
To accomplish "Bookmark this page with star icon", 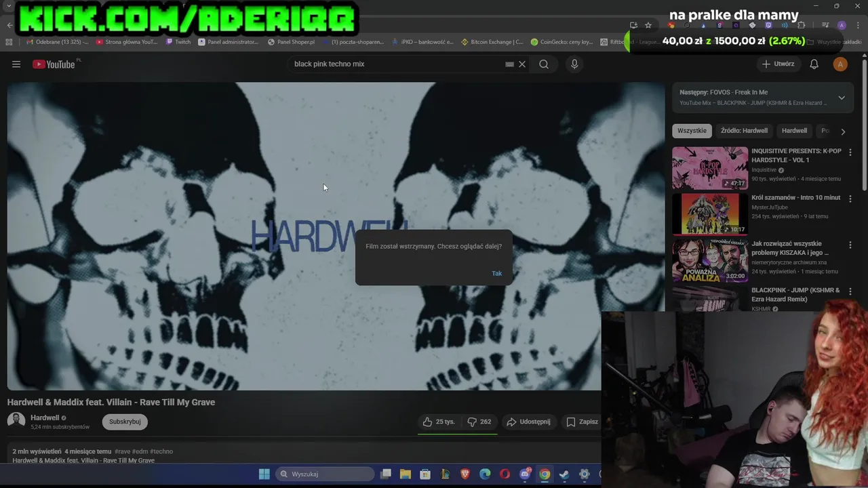I will 648,25.
